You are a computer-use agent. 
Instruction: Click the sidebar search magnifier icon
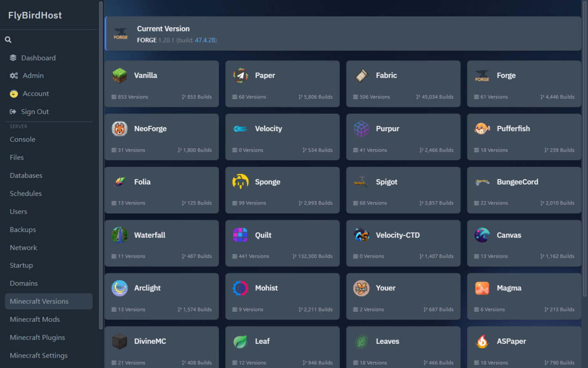point(8,40)
